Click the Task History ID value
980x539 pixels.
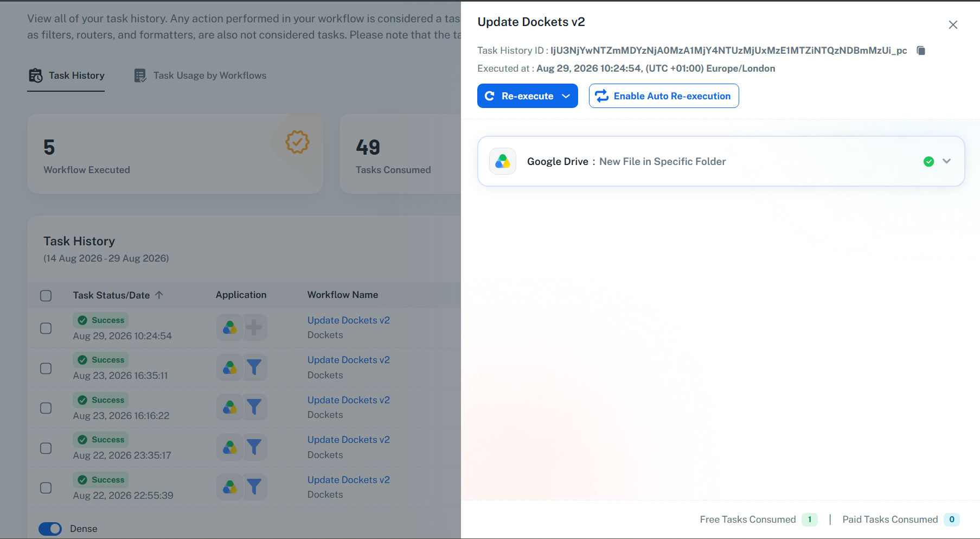tap(729, 50)
